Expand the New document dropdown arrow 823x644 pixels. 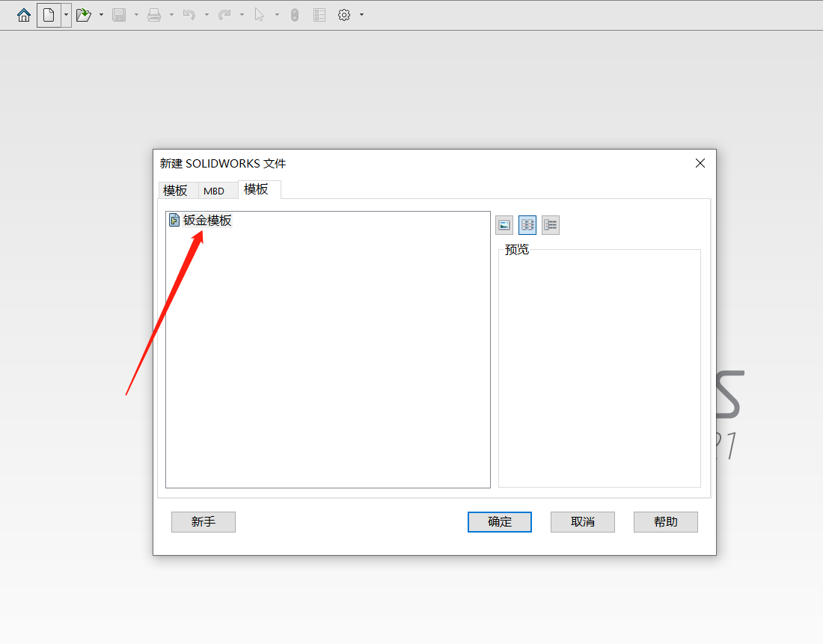click(66, 15)
